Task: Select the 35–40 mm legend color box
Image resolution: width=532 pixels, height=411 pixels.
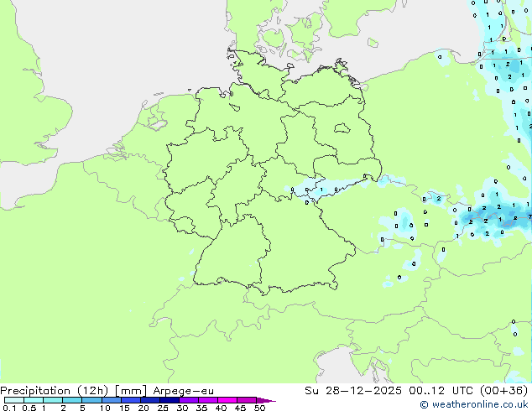Action: pyautogui.click(x=208, y=400)
